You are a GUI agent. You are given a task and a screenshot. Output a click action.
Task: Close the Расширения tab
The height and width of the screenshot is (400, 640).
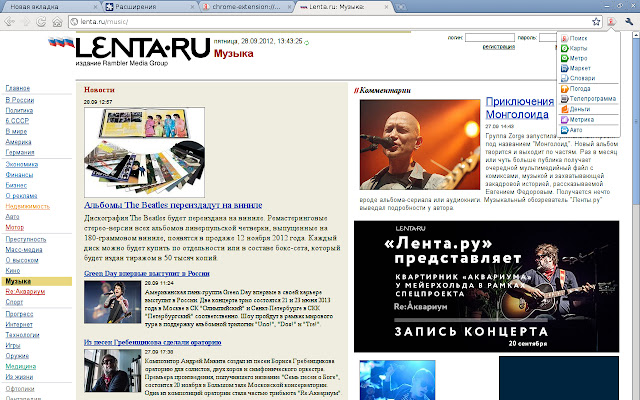[x=193, y=7]
